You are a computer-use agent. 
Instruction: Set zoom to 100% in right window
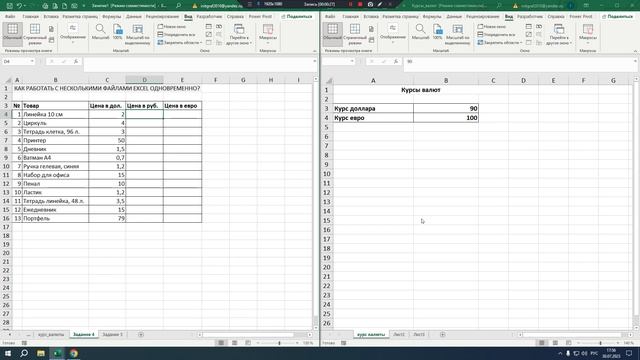click(438, 32)
